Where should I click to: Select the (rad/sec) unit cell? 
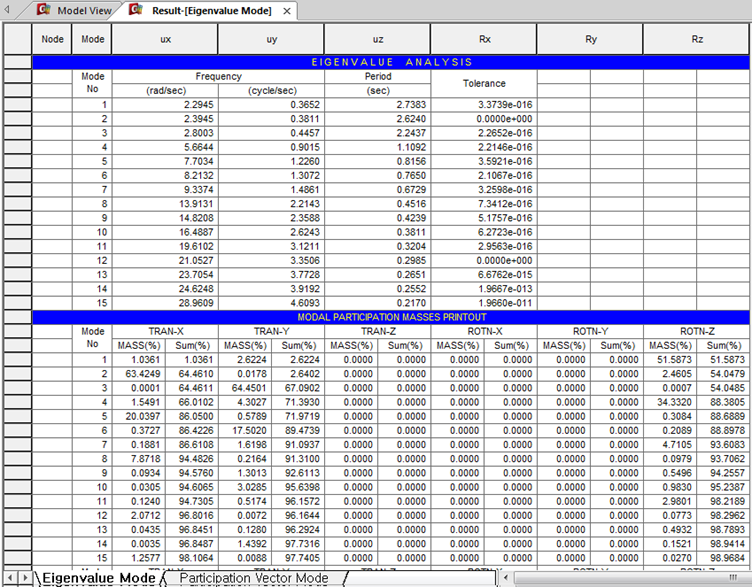165,91
